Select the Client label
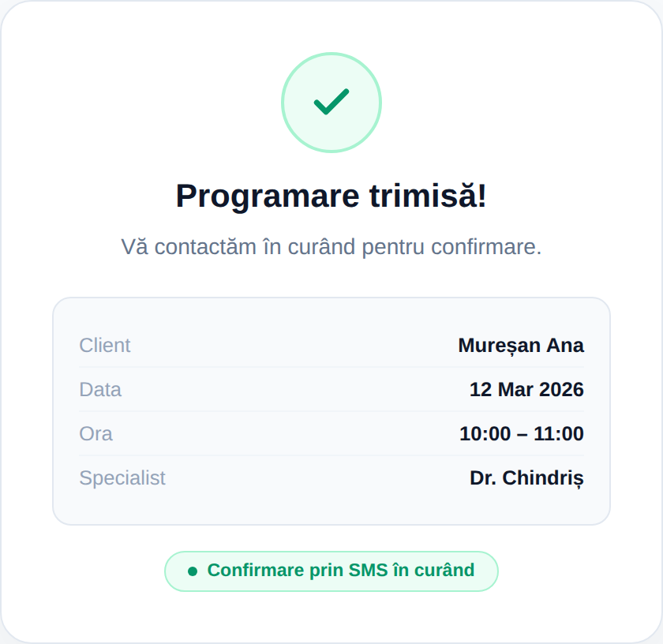 pyautogui.click(x=105, y=345)
